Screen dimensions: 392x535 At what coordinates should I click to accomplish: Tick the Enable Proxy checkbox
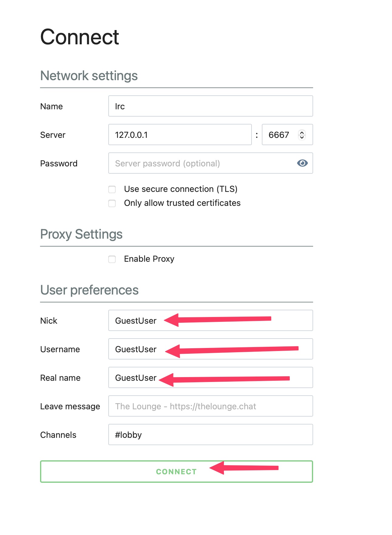point(112,259)
